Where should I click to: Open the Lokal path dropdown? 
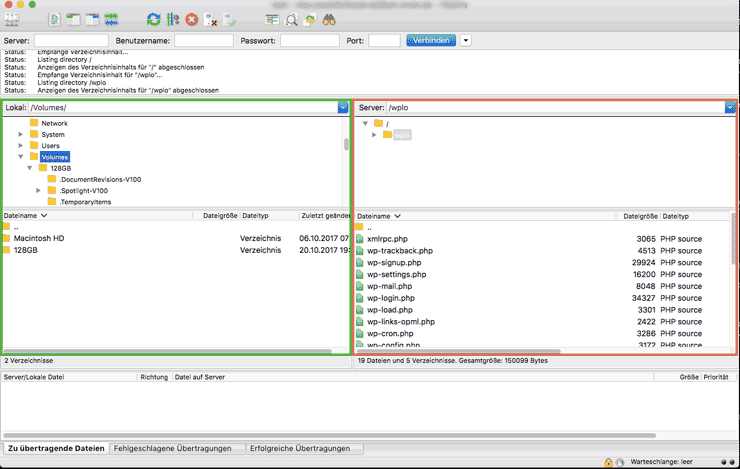[x=343, y=107]
